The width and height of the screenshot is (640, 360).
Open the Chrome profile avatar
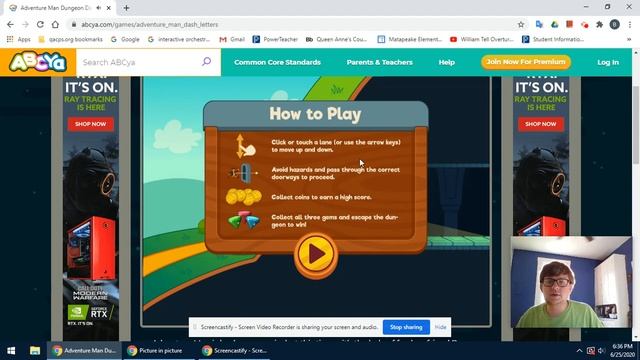click(x=614, y=24)
